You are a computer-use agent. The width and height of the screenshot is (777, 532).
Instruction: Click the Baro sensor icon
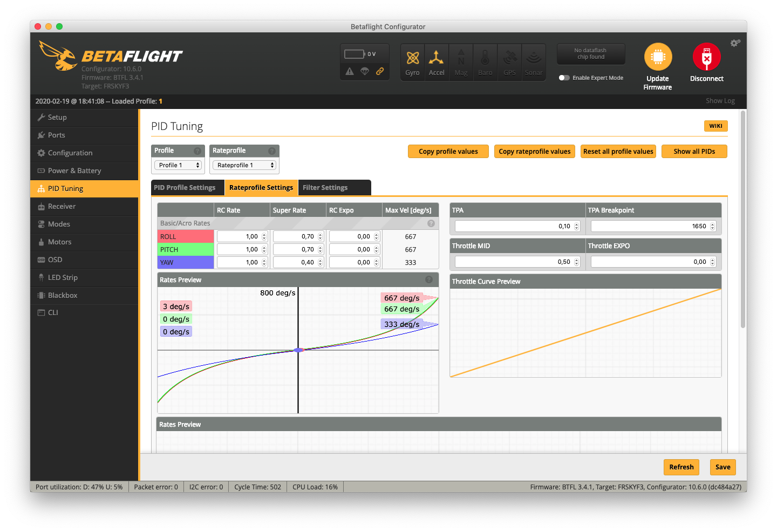[x=485, y=58]
